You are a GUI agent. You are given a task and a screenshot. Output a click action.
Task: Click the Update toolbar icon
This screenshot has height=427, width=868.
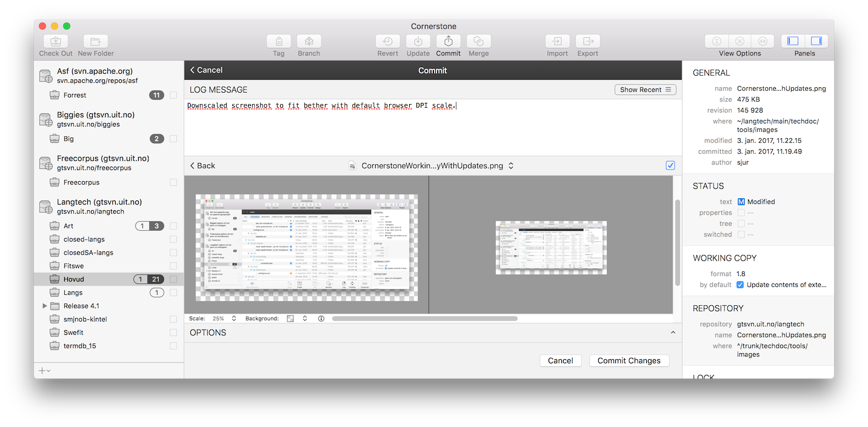click(x=418, y=41)
